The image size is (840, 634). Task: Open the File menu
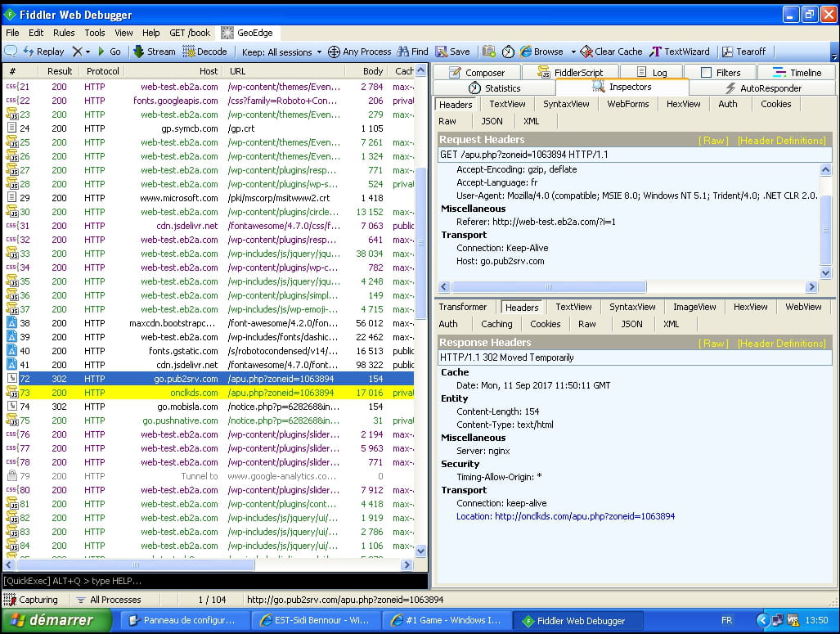12,33
